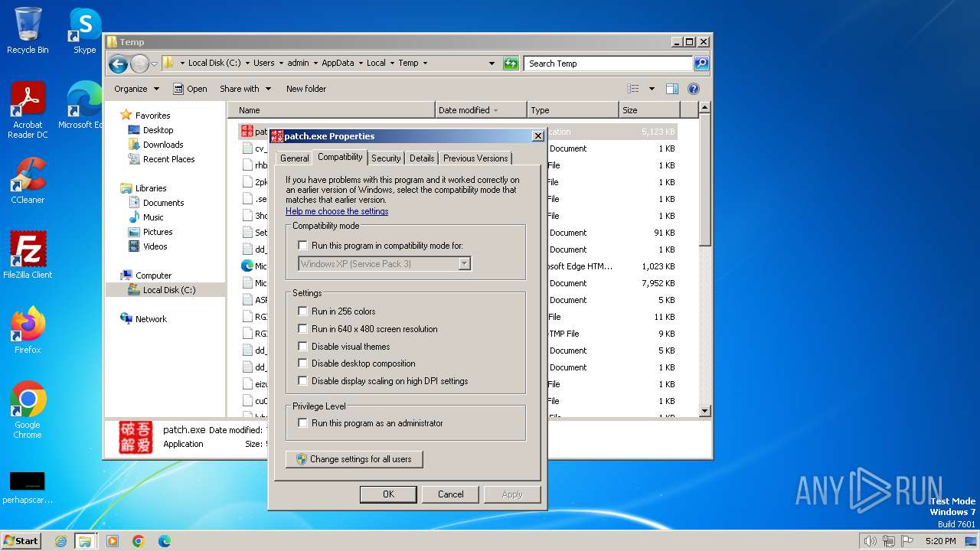Click Windows Explorer taskbar icon

click(x=85, y=541)
